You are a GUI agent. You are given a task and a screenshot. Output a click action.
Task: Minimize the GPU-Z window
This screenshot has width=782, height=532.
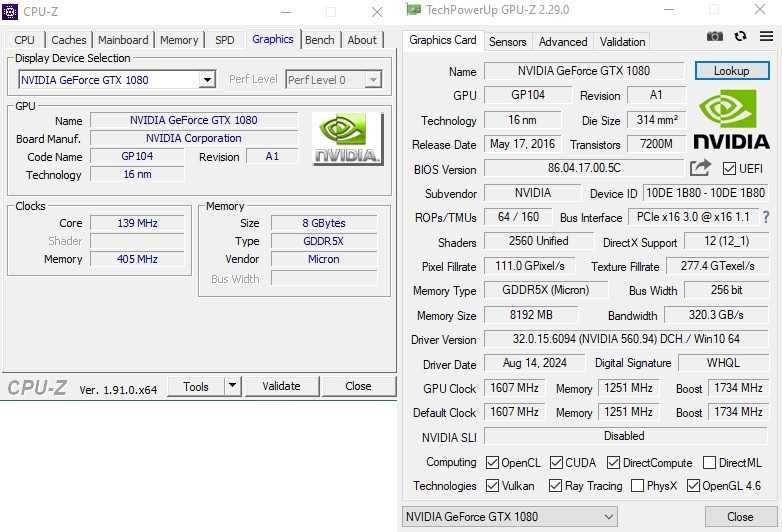(669, 9)
